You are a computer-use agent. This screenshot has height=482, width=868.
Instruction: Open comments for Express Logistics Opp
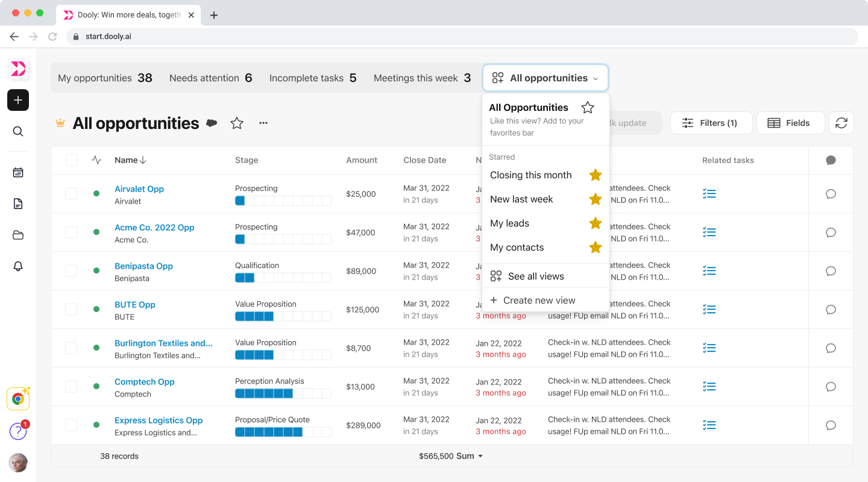pyautogui.click(x=831, y=425)
